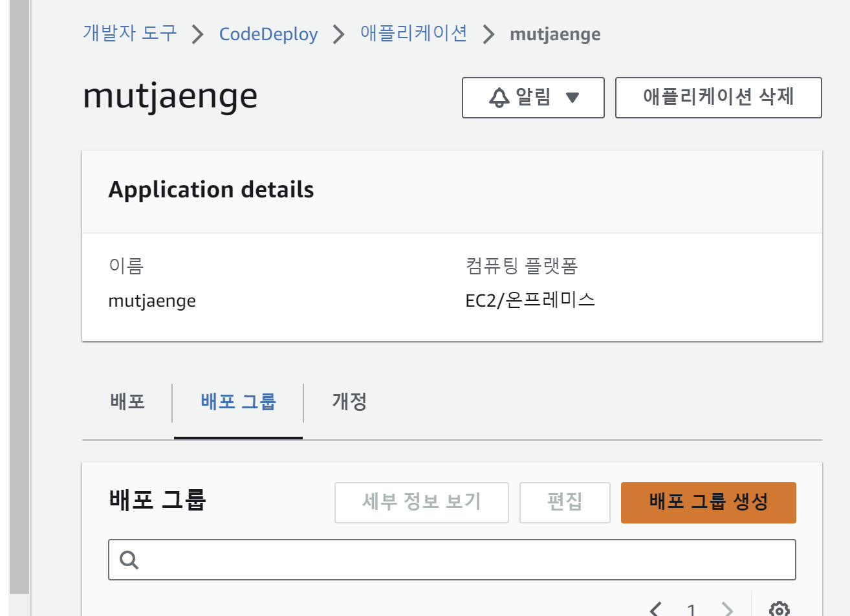Screen dimensions: 850x616
Task: Expand the 알림 dropdown arrow
Action: pos(572,98)
